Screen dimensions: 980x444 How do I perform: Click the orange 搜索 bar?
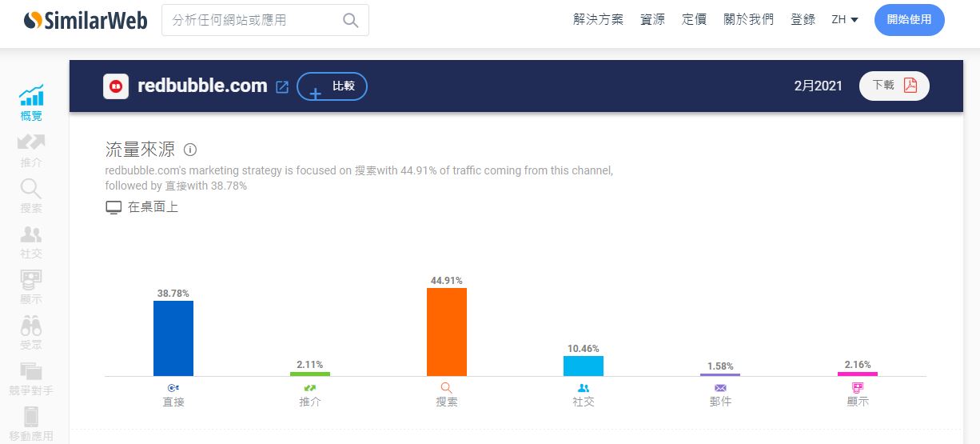click(x=447, y=332)
